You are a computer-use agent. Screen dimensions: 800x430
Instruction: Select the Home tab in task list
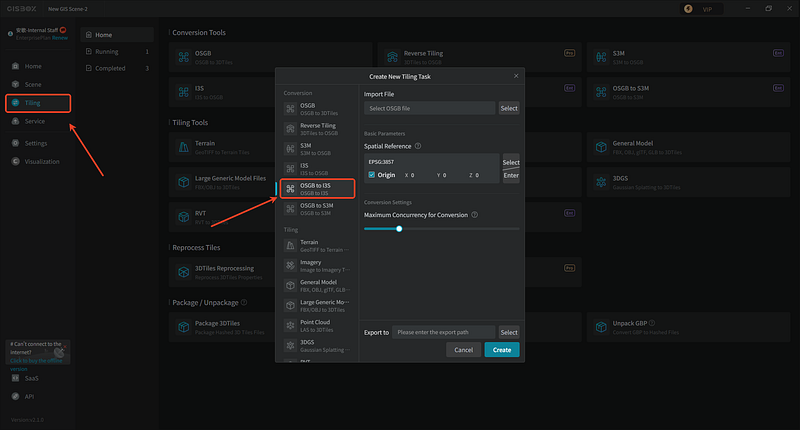(117, 35)
